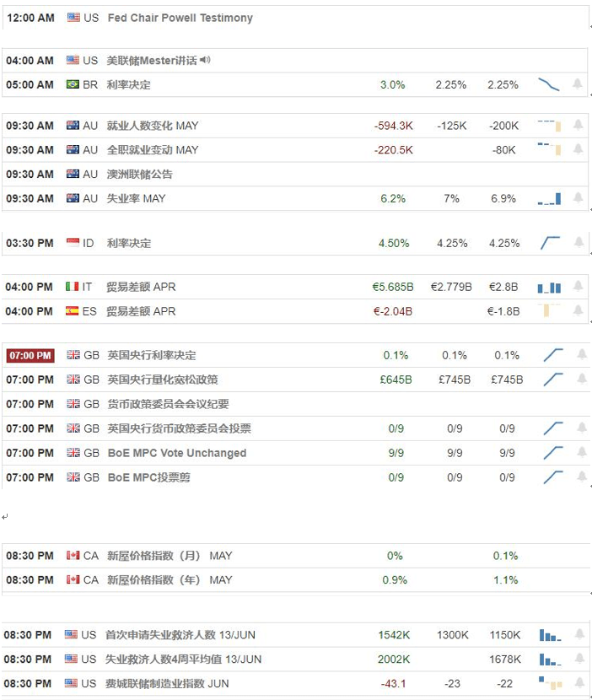Open the 美联储Mester讲话 event
The image size is (592, 700).
click(152, 60)
